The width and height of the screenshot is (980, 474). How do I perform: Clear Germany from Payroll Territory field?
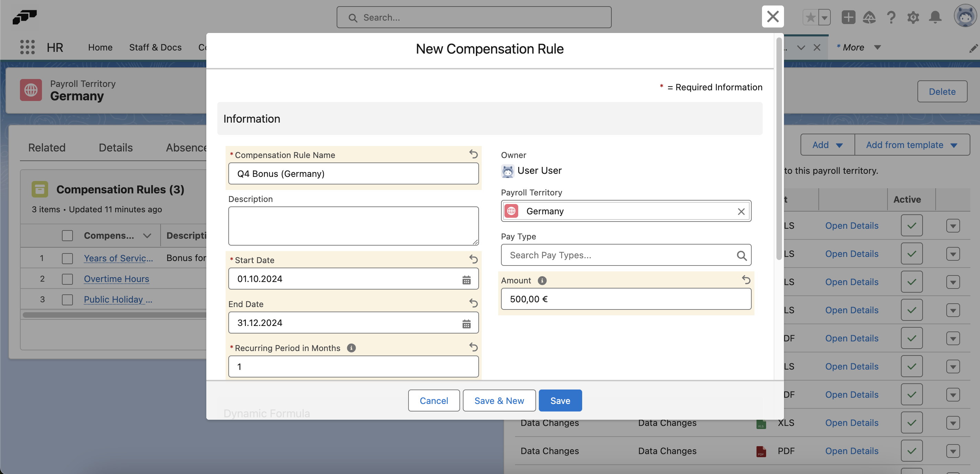[x=741, y=211]
